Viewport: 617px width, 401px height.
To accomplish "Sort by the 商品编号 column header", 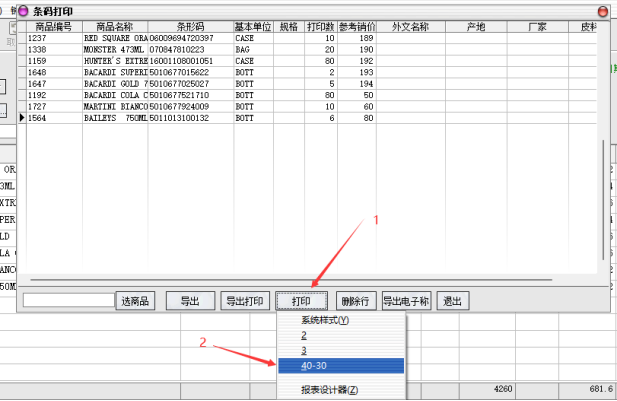I will click(x=52, y=27).
